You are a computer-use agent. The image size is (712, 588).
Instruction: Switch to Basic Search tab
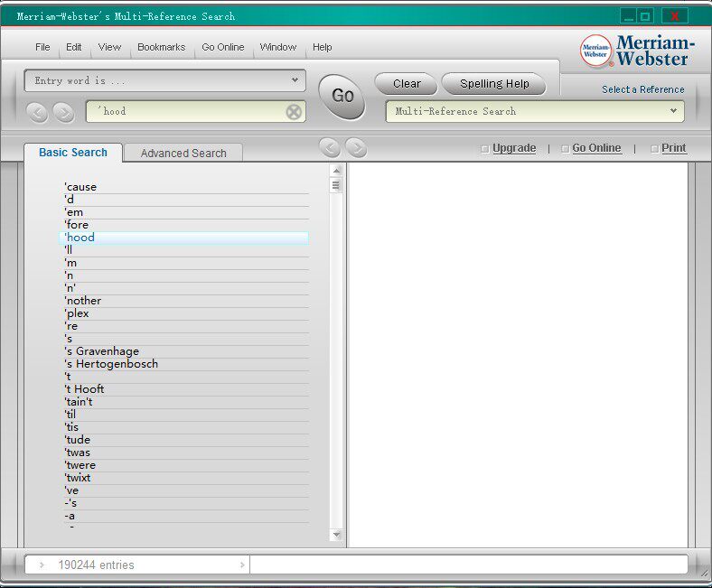(x=73, y=153)
